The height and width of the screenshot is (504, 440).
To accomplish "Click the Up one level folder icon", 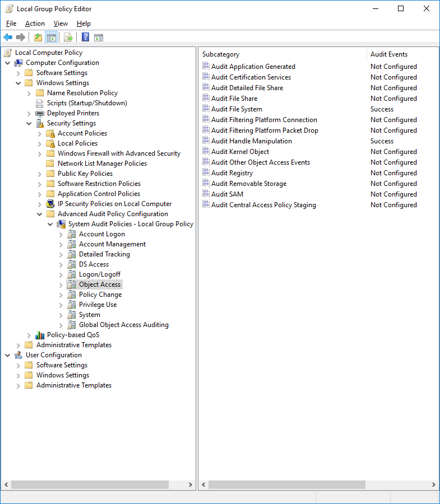I will (38, 38).
